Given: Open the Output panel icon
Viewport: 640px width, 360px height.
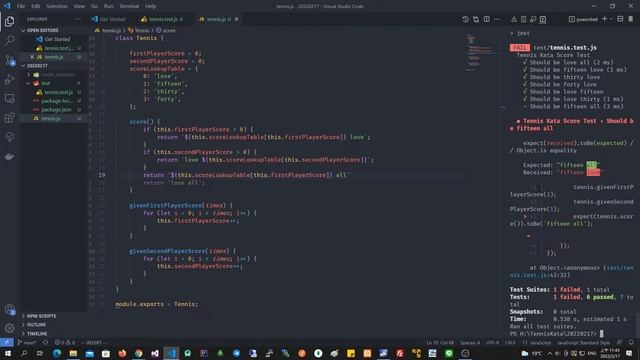Looking at the screenshot, I should pyautogui.click(x=523, y=19).
